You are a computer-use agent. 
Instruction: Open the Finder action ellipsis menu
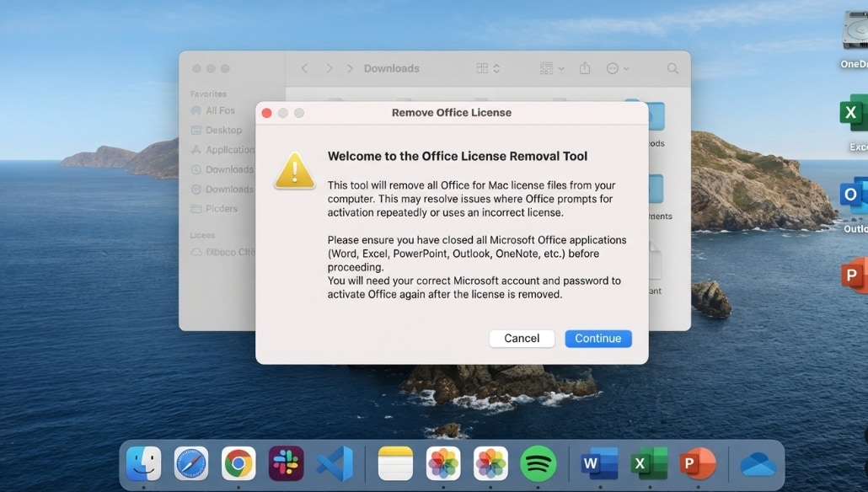pos(617,68)
